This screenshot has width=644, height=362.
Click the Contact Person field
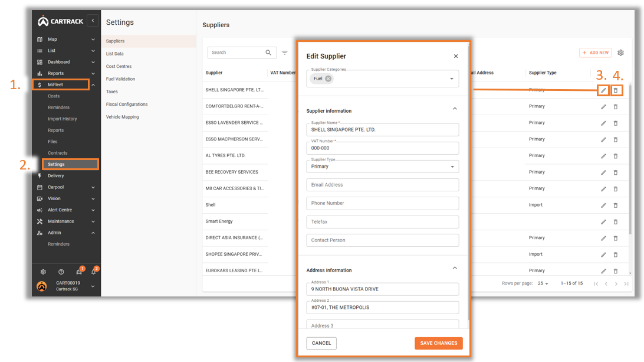tap(382, 240)
